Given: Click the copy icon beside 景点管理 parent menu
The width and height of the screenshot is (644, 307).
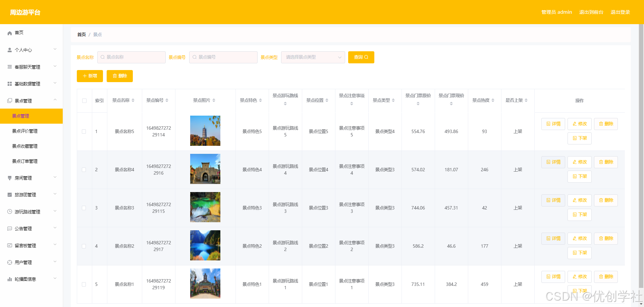Looking at the screenshot, I should (10, 101).
